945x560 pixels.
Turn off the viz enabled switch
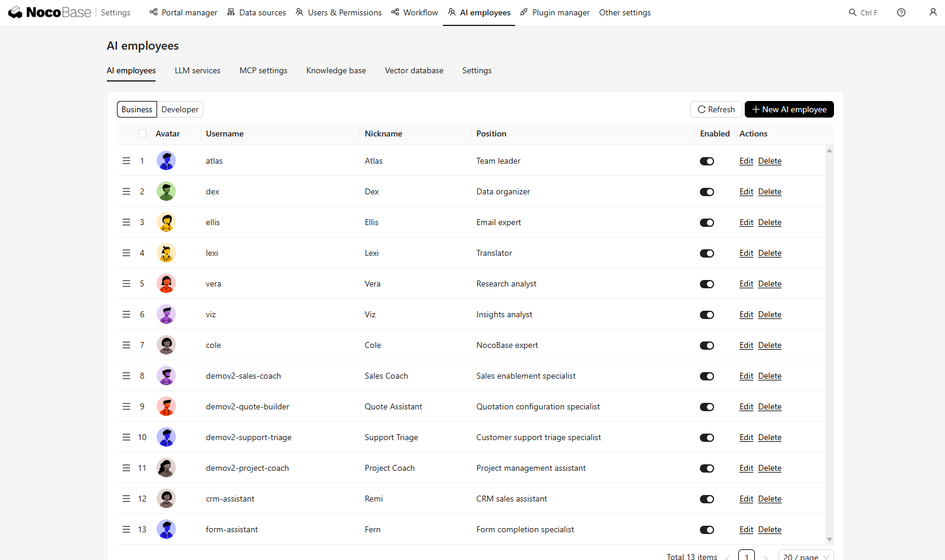(707, 315)
